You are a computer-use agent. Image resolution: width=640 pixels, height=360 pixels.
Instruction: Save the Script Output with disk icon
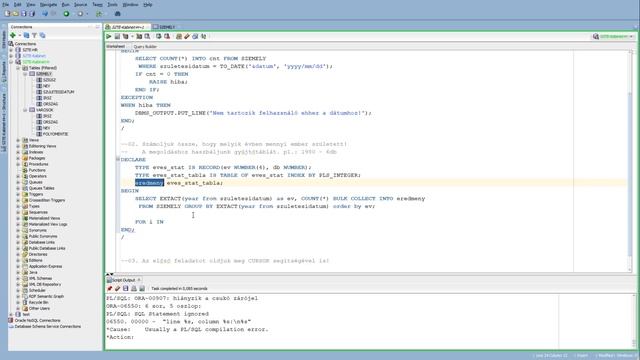[126, 289]
